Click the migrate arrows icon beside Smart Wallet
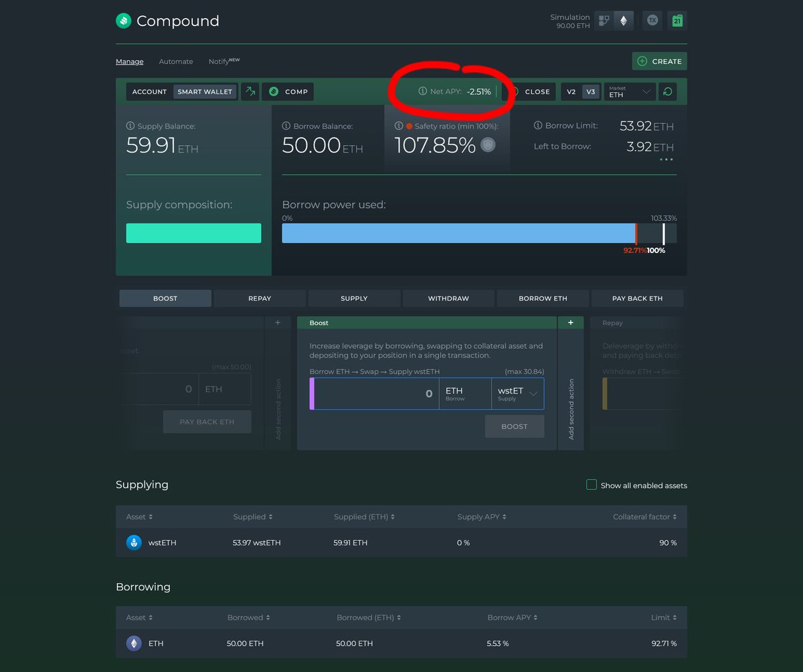 (x=250, y=92)
